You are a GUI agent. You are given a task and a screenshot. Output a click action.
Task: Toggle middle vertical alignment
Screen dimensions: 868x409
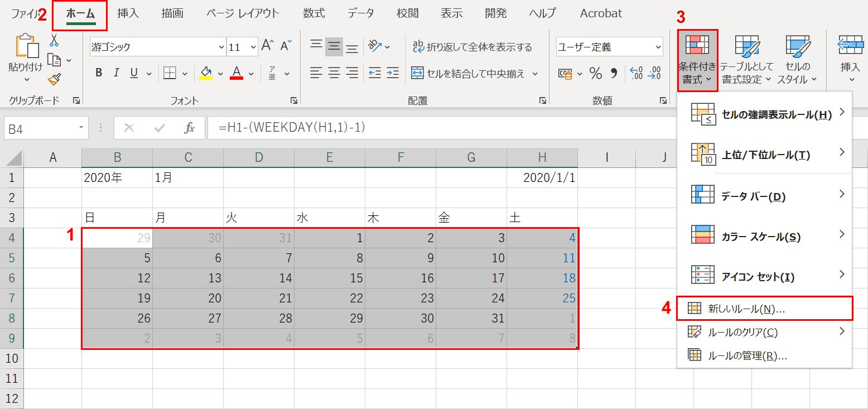(334, 46)
